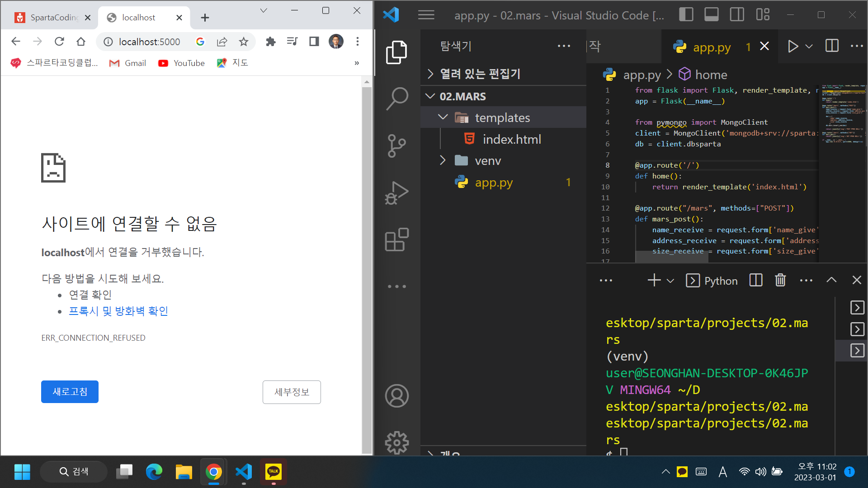Go back in Chrome

coord(16,42)
